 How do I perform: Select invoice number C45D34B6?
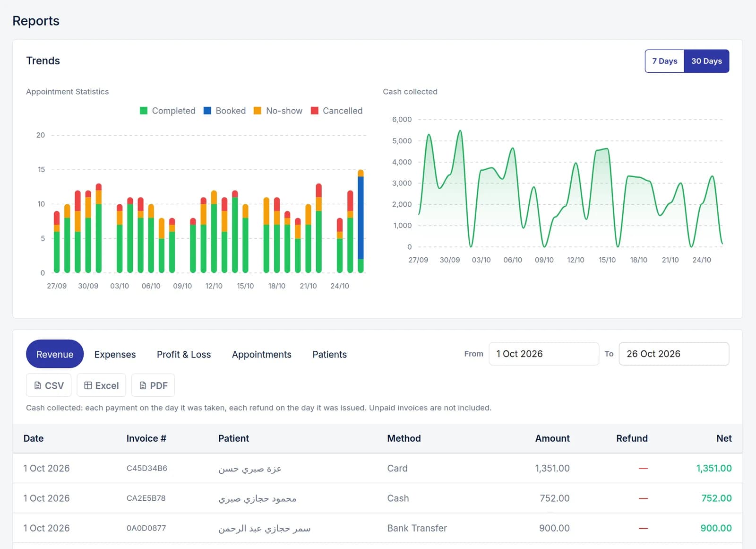pos(147,468)
